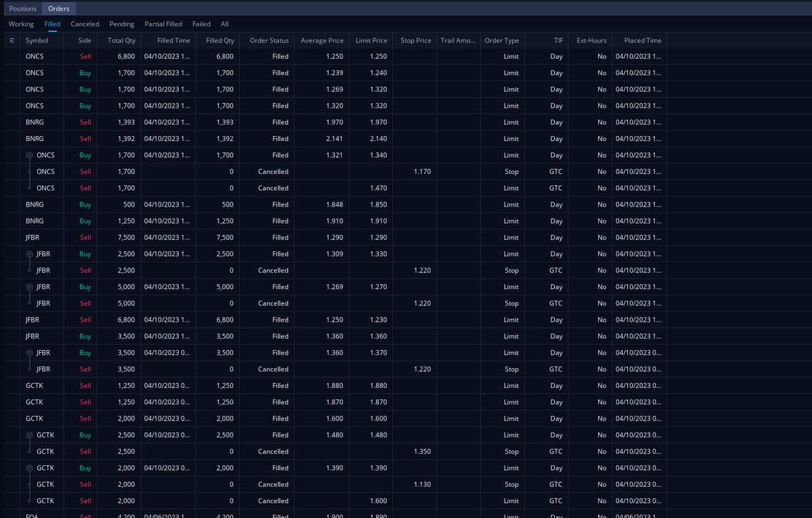Collapse the JFBR Buy 2,500 order group
812x518 pixels.
29,254
